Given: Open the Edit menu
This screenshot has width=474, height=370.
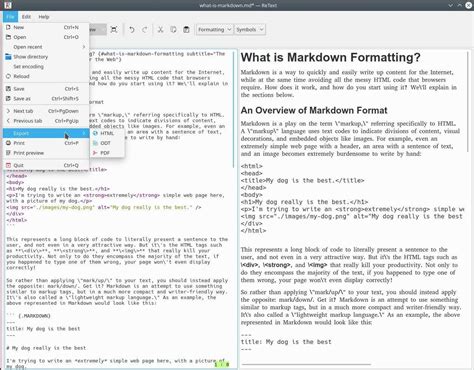Looking at the screenshot, I should [x=26, y=17].
